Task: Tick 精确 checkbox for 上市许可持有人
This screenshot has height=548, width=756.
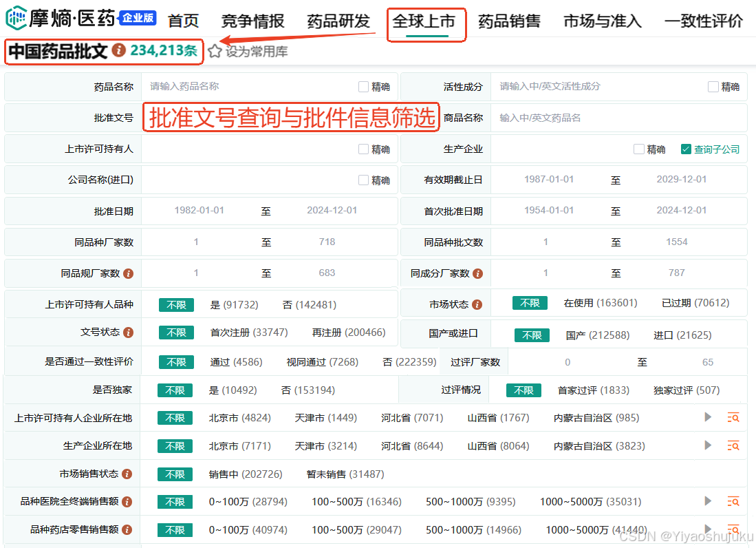Action: click(363, 149)
